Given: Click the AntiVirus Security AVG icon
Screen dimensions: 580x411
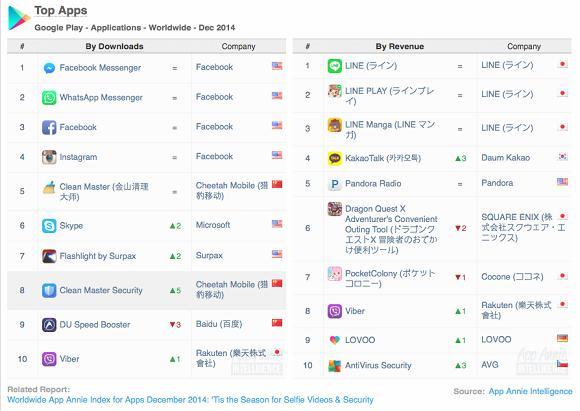Looking at the screenshot, I should pyautogui.click(x=334, y=365).
